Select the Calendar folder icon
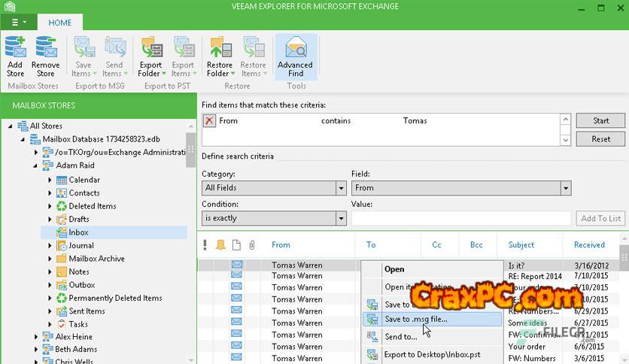629x364 pixels. point(62,180)
